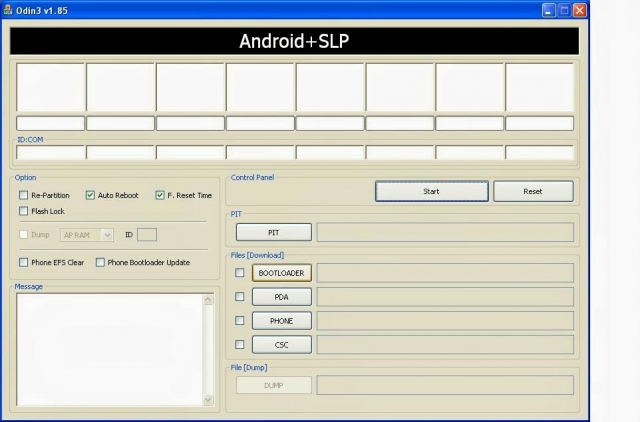Minimize the Odin3 window

click(549, 9)
